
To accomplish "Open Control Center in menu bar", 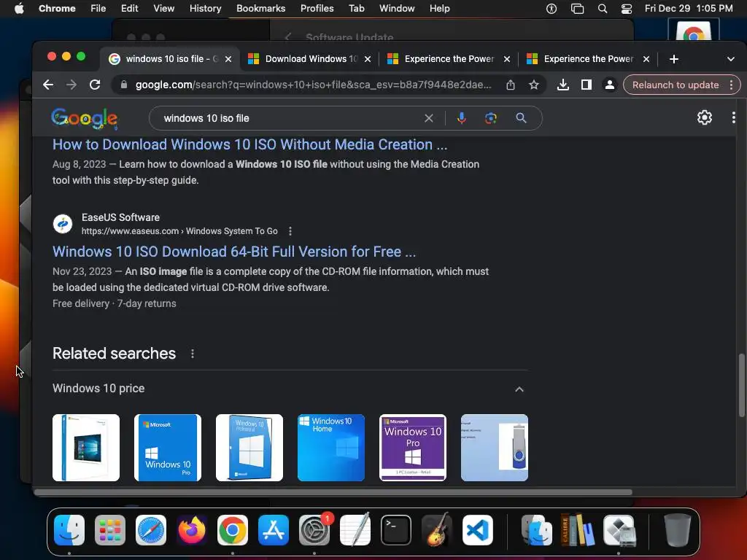I will click(x=627, y=9).
